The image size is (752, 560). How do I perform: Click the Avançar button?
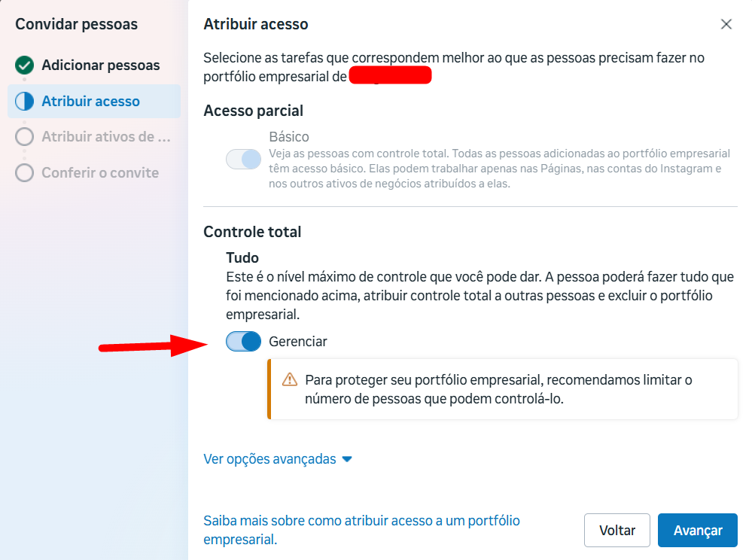tap(697, 531)
